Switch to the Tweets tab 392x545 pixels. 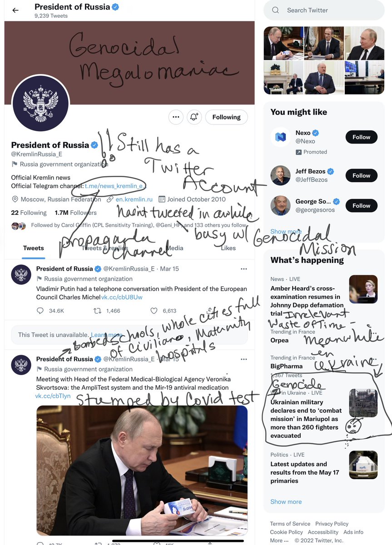(34, 248)
